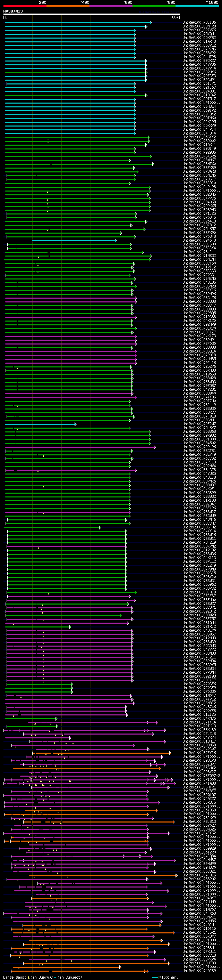Screen dimensions: 222x980
Task: Select the UniRef100_B4FPJ4 label
Action: 199,129
